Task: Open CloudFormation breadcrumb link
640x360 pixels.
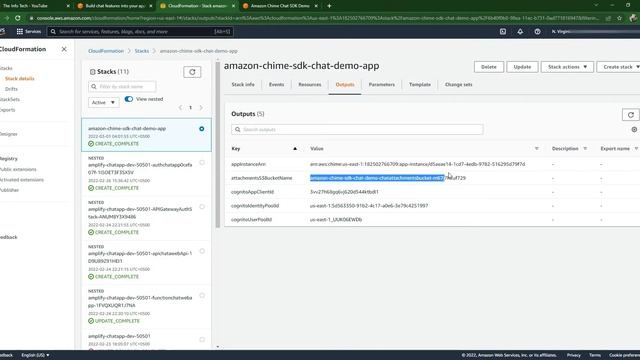Action: pyautogui.click(x=106, y=51)
